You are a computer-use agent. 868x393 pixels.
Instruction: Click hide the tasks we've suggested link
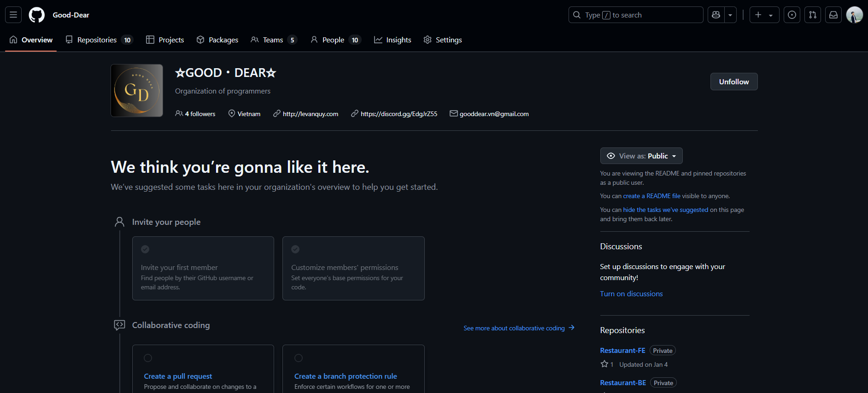click(666, 210)
